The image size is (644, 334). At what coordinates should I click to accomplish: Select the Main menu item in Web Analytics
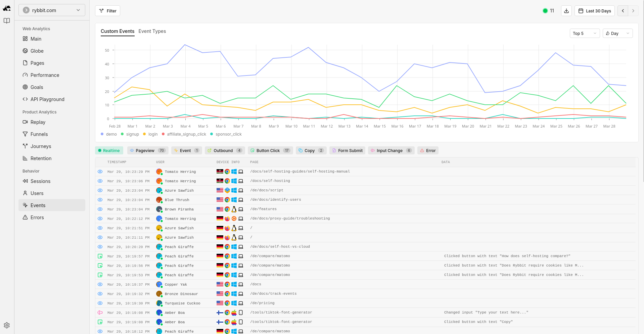click(36, 39)
